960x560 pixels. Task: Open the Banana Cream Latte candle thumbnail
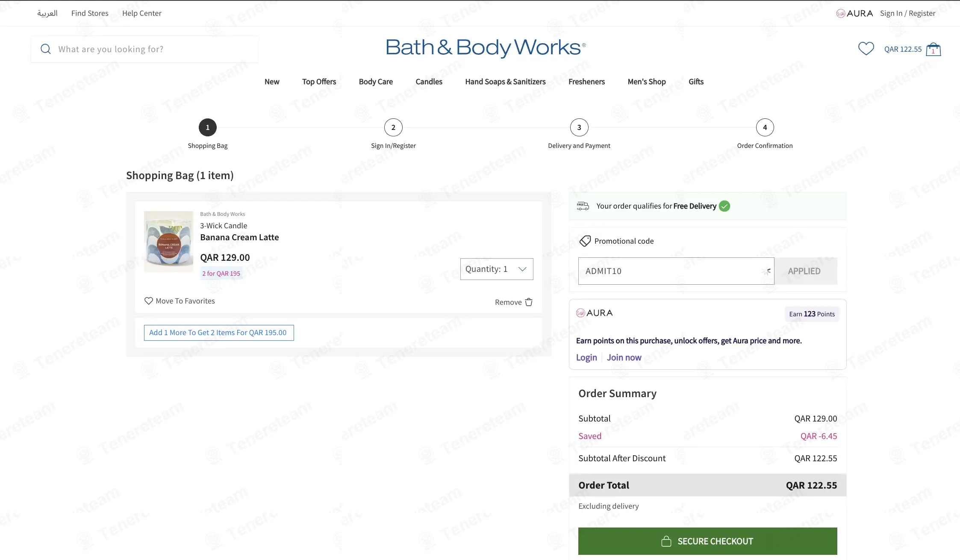coord(168,242)
